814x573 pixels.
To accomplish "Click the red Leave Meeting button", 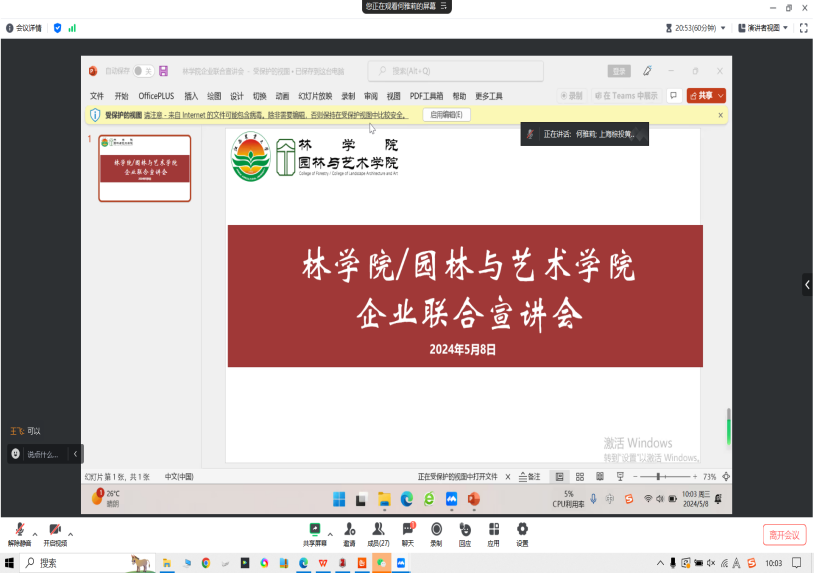I will (x=783, y=535).
